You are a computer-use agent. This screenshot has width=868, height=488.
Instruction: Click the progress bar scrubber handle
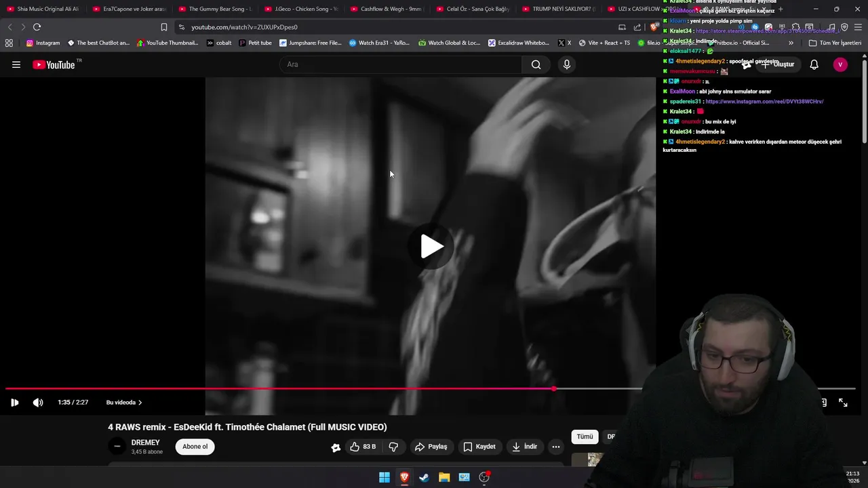(x=554, y=389)
